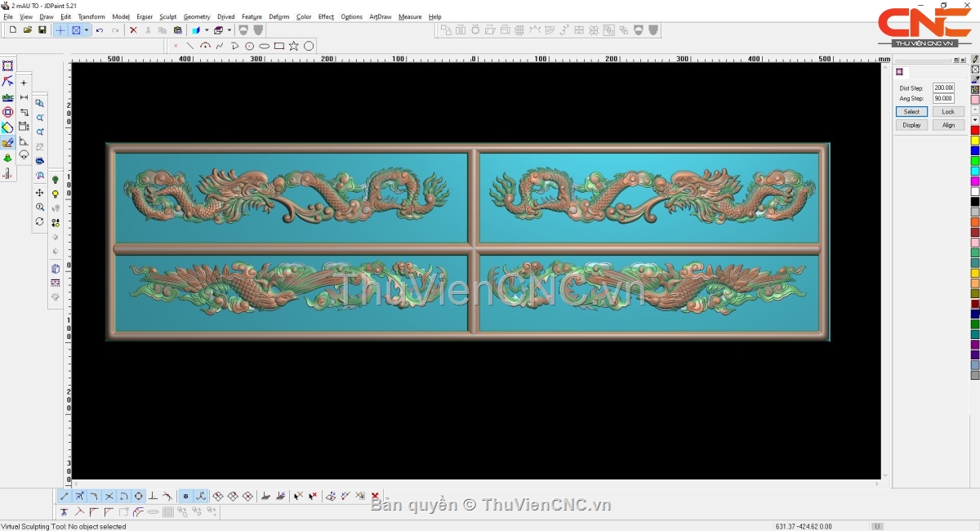Open dropdown arrow beside boxed-X view button
980x531 pixels.
(x=86, y=30)
